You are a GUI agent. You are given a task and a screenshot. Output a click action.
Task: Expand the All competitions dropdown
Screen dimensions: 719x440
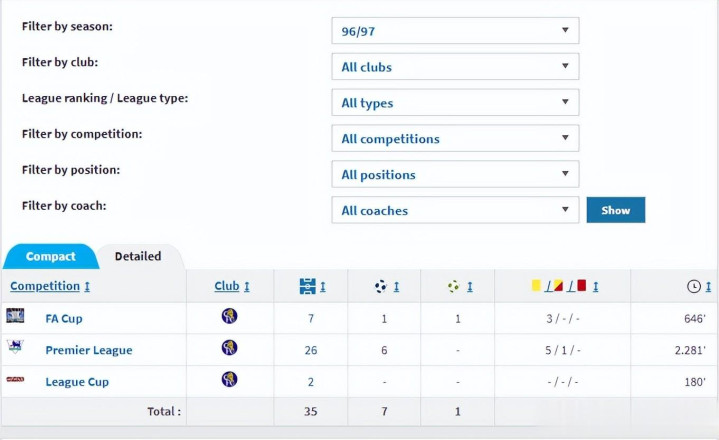coord(455,139)
